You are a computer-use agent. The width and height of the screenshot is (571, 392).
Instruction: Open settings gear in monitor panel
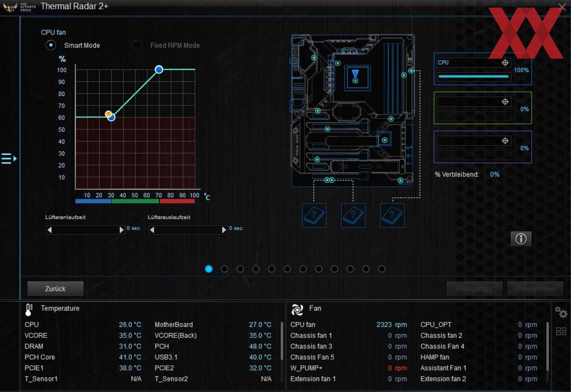[561, 312]
